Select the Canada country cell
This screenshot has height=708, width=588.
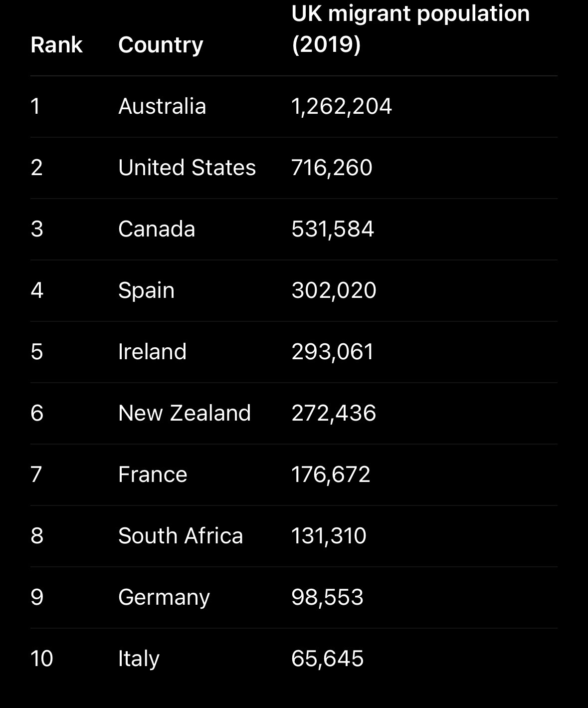(x=157, y=229)
